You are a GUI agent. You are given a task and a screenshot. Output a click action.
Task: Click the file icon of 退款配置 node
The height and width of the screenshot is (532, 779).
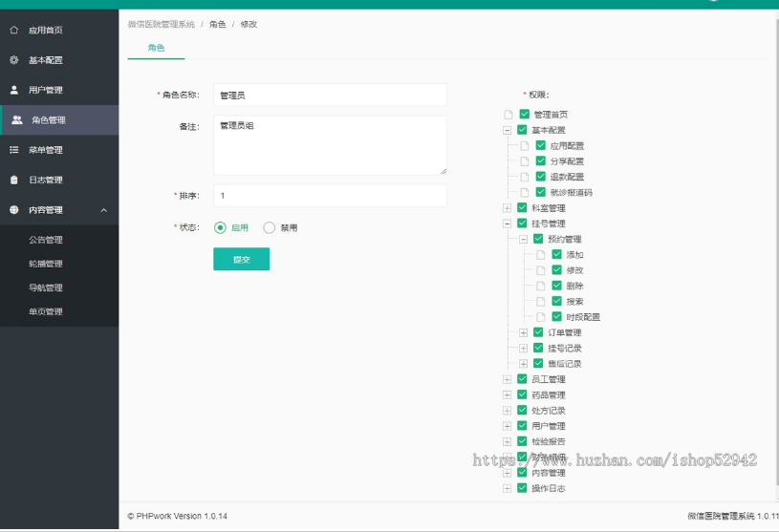point(524,177)
